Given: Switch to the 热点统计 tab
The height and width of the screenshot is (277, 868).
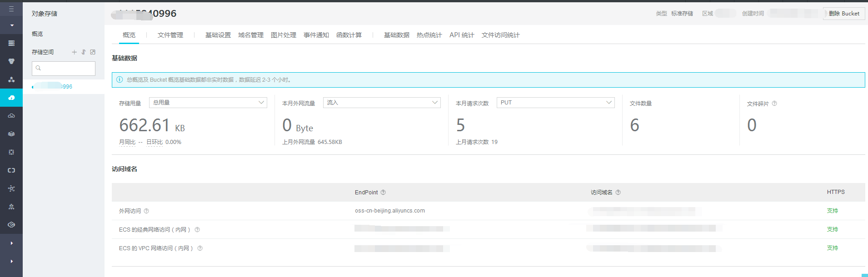Looking at the screenshot, I should click(429, 35).
